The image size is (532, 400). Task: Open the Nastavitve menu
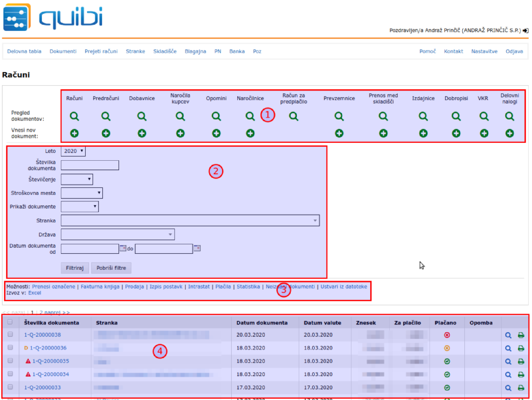[484, 51]
